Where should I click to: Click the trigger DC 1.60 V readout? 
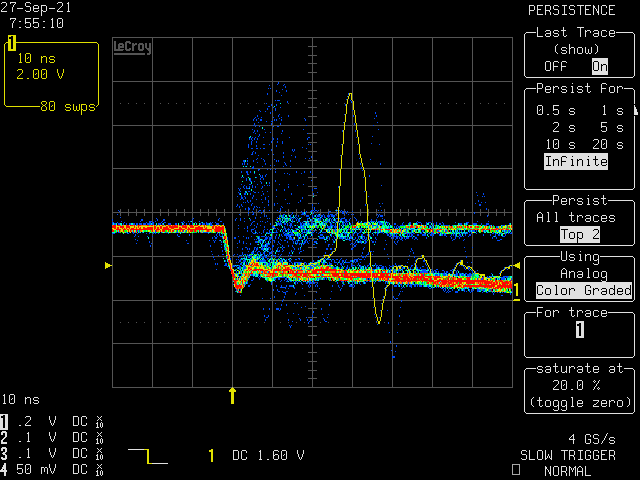click(x=269, y=456)
